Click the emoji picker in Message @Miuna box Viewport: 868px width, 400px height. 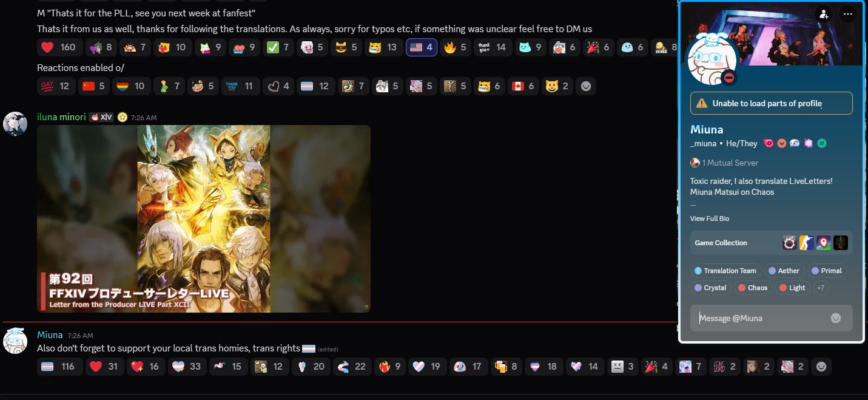(836, 318)
